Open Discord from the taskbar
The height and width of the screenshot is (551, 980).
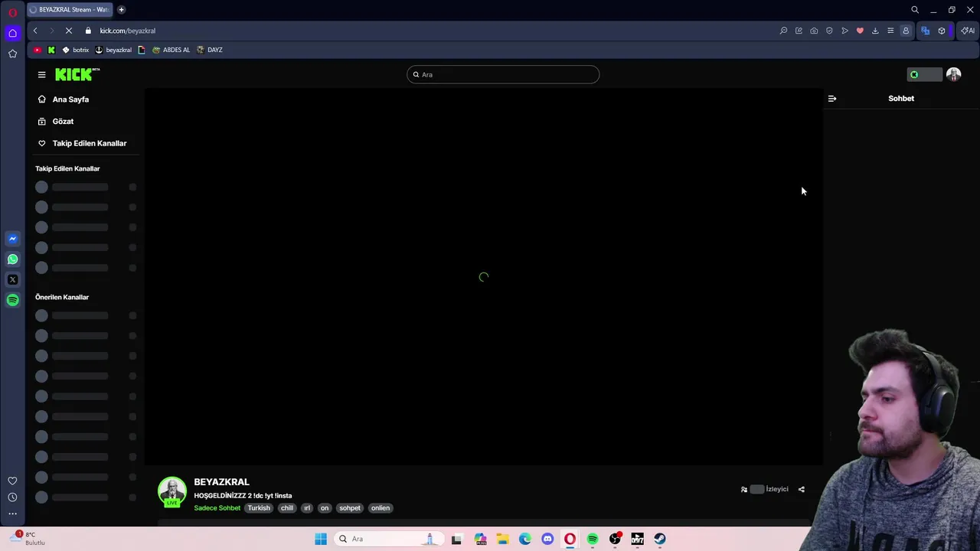click(x=547, y=539)
